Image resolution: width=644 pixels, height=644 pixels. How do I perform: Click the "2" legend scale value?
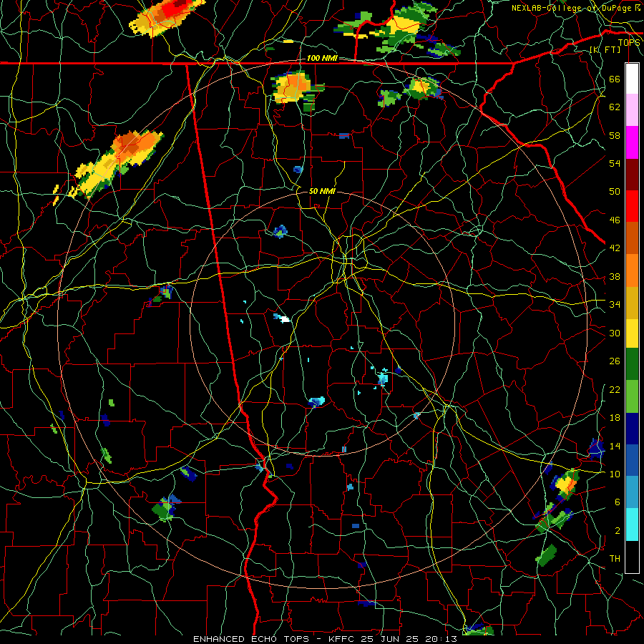click(618, 531)
